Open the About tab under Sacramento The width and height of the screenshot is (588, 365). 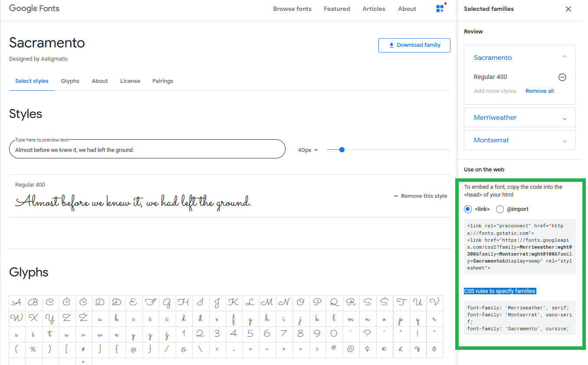[x=100, y=81]
